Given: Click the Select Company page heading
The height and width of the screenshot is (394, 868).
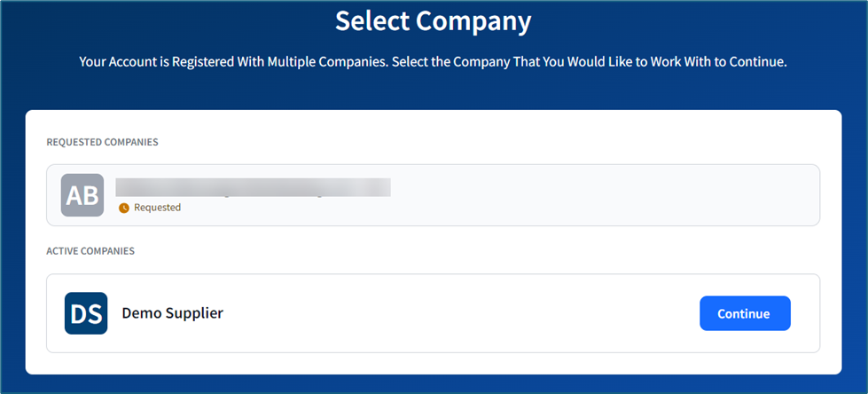Looking at the screenshot, I should tap(433, 20).
